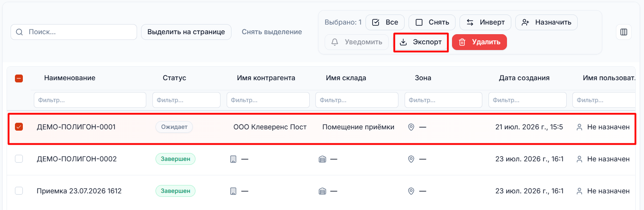This screenshot has width=644, height=210.
Task: Sort by Имя пользоват. column header
Action: 609,78
